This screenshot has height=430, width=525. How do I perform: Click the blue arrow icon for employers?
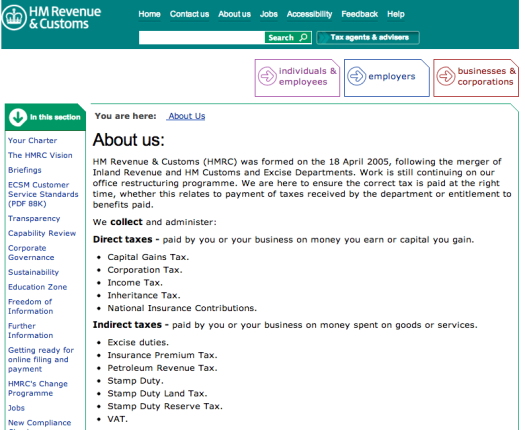(356, 76)
